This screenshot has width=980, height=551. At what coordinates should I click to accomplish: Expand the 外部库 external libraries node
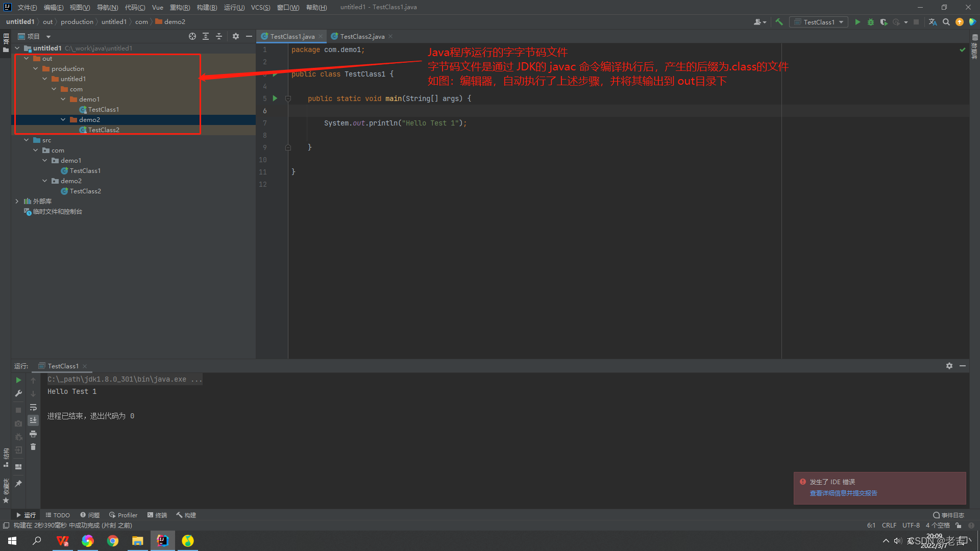click(17, 202)
